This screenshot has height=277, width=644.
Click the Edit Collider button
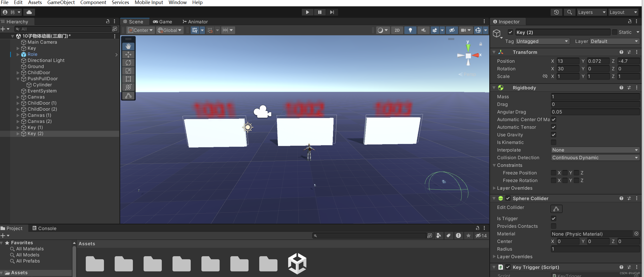[x=556, y=209]
